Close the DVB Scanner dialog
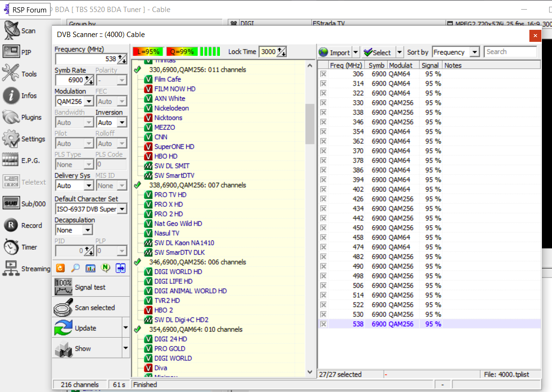Image resolution: width=552 pixels, height=392 pixels. pyautogui.click(x=535, y=36)
